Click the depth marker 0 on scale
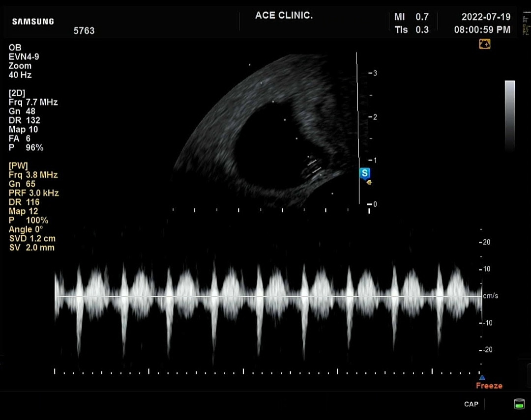Image resolution: width=531 pixels, height=420 pixels. point(375,204)
